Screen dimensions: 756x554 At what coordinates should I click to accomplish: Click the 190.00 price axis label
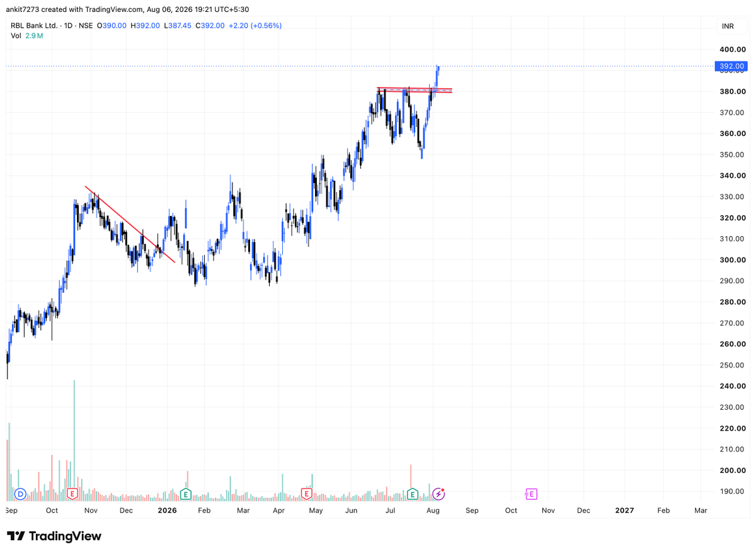[733, 492]
